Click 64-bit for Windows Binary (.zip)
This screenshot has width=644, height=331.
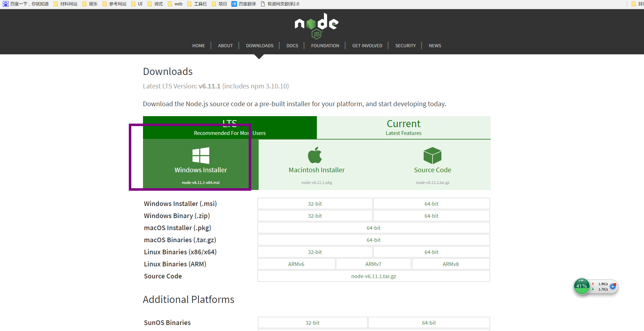[431, 216]
